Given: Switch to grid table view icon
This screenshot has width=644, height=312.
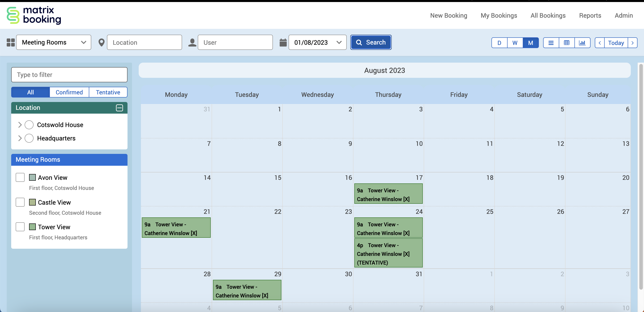Looking at the screenshot, I should tap(567, 43).
